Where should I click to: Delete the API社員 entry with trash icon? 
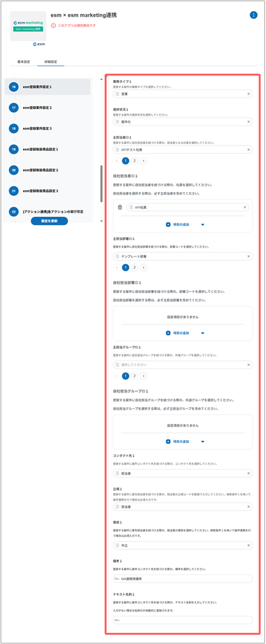(120, 207)
